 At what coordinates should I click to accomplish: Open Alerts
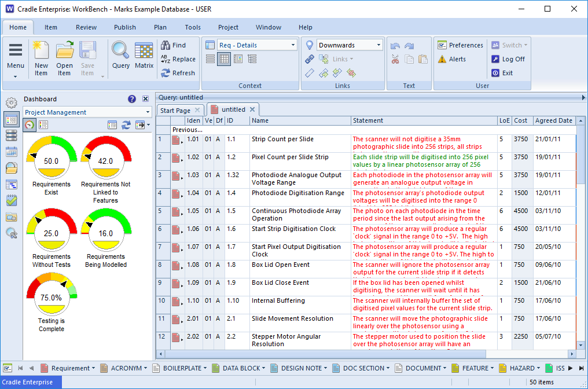point(452,59)
